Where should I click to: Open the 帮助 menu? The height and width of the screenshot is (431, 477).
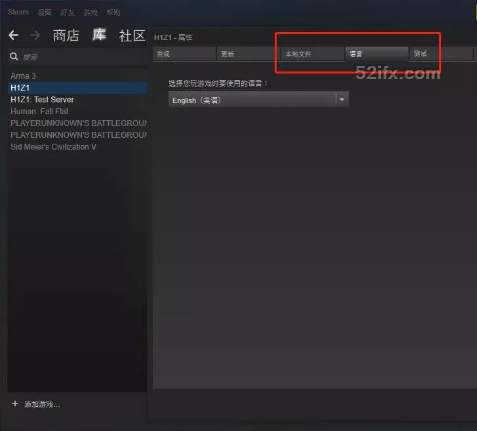click(113, 13)
